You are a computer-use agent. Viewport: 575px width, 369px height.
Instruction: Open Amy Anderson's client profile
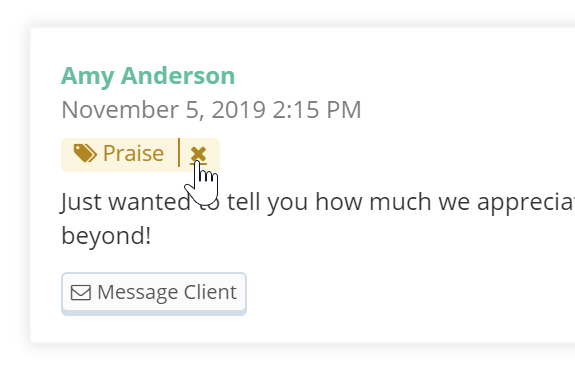pyautogui.click(x=148, y=76)
